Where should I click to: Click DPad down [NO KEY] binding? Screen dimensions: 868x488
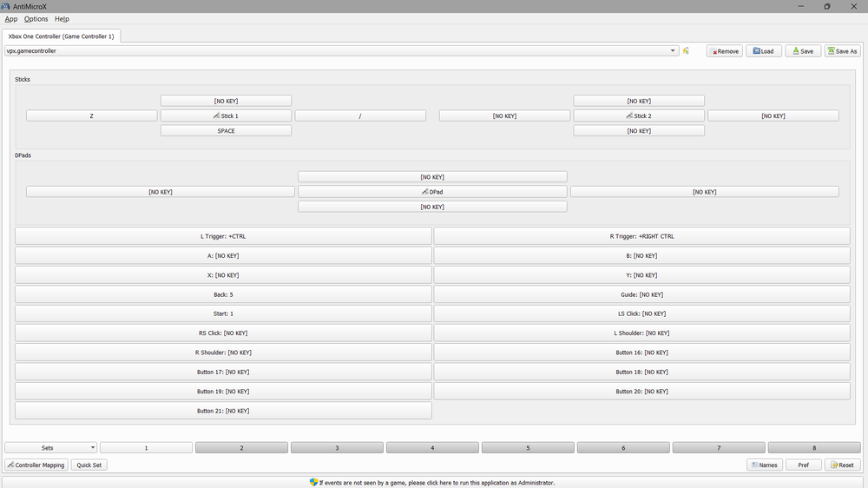[432, 207]
